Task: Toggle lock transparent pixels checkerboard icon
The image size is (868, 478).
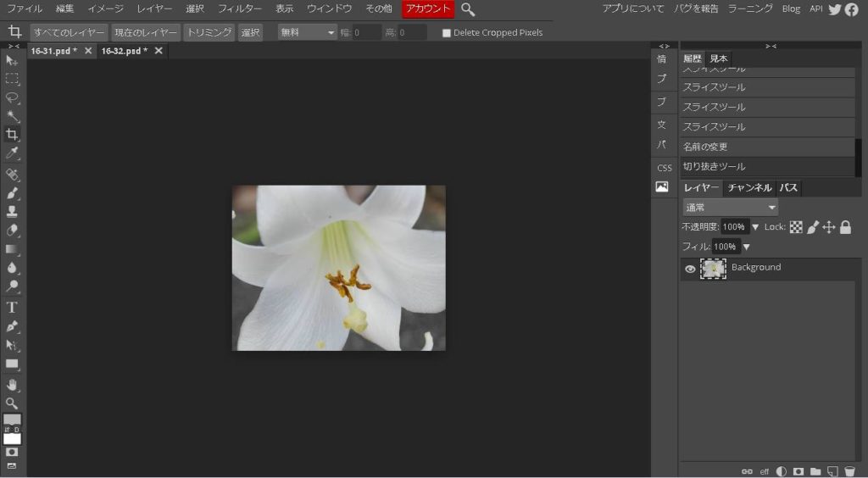Action: 796,227
